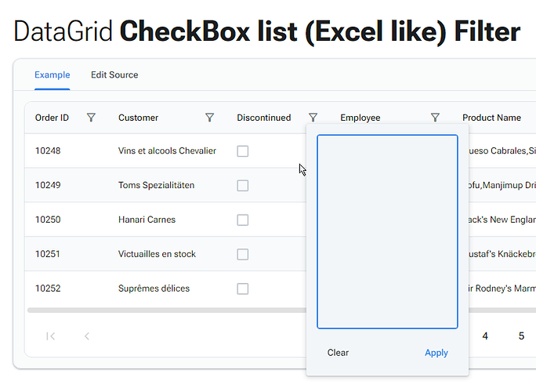
Task: Toggle Discontinued checkbox for order 10248
Action: pos(243,151)
